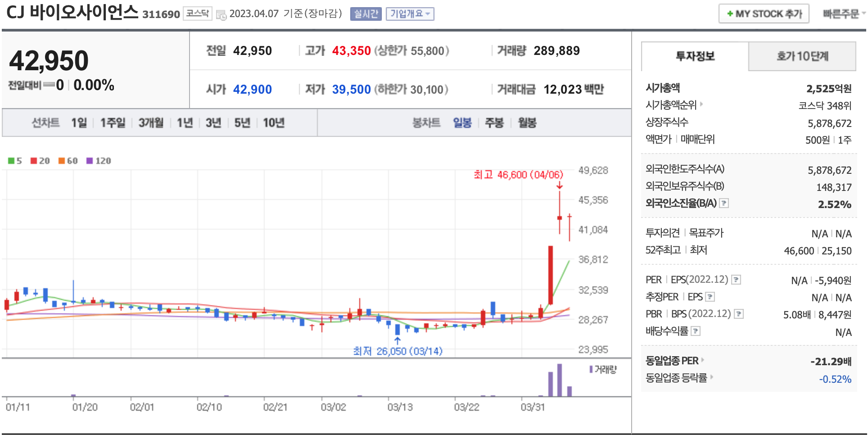868x435 pixels.
Task: Select 일봉 daily candle chart
Action: coord(462,123)
